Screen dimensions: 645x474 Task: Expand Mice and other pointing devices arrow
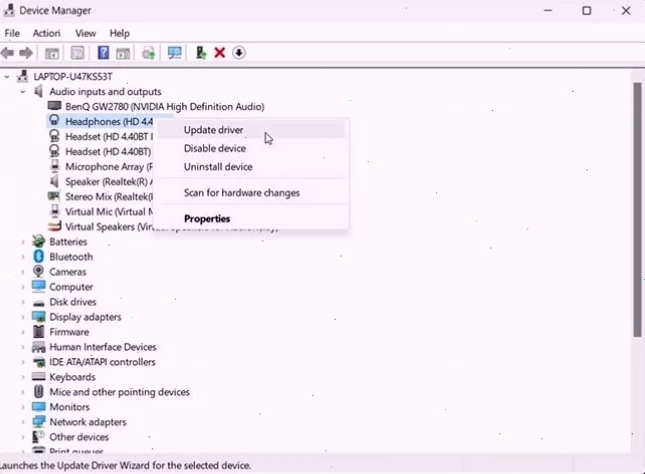pos(23,392)
